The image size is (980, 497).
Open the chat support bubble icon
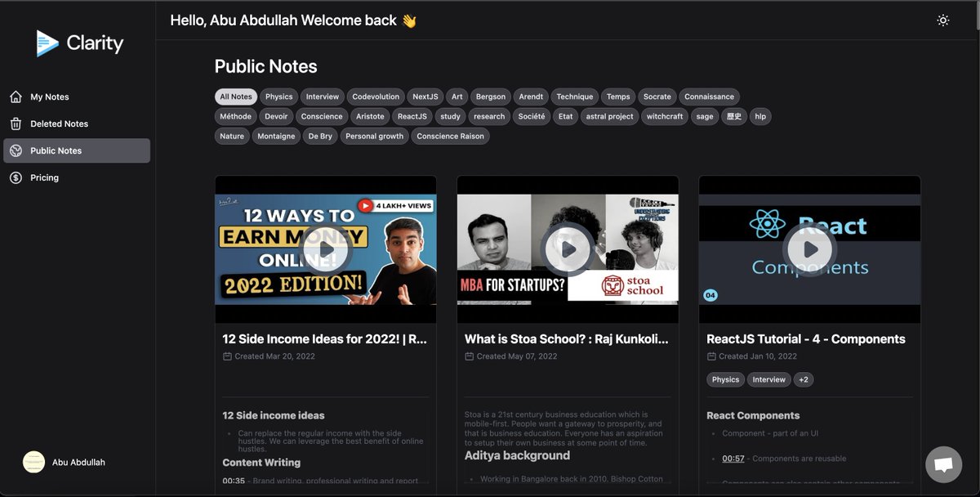943,465
